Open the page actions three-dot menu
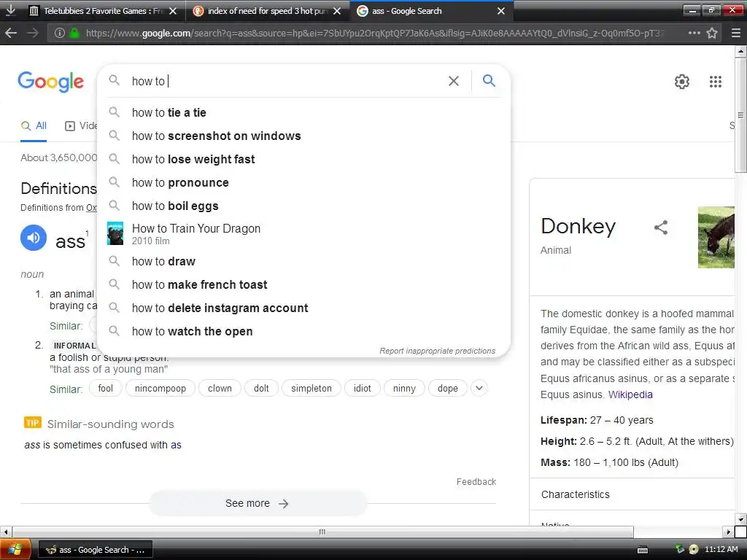The image size is (747, 560). coord(694,33)
